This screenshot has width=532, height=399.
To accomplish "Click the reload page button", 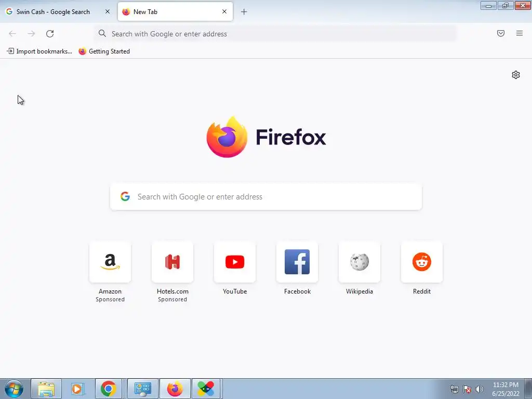I will [x=50, y=34].
